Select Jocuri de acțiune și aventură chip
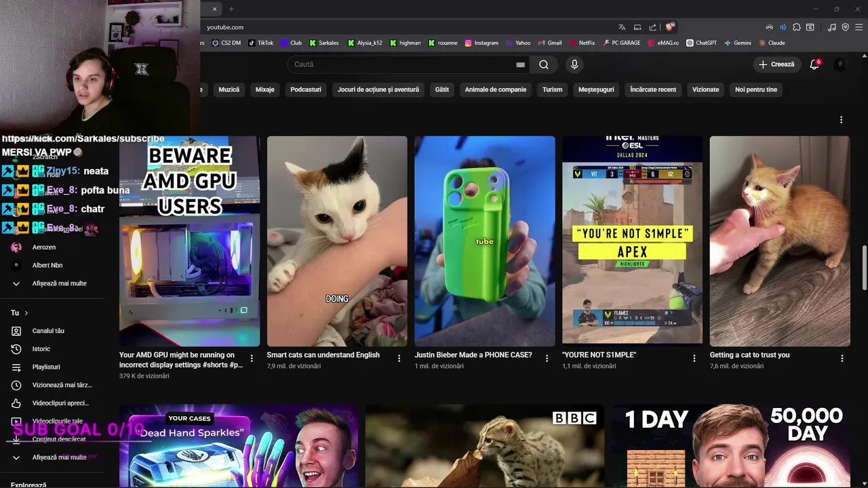Viewport: 868px width, 488px height. tap(378, 89)
